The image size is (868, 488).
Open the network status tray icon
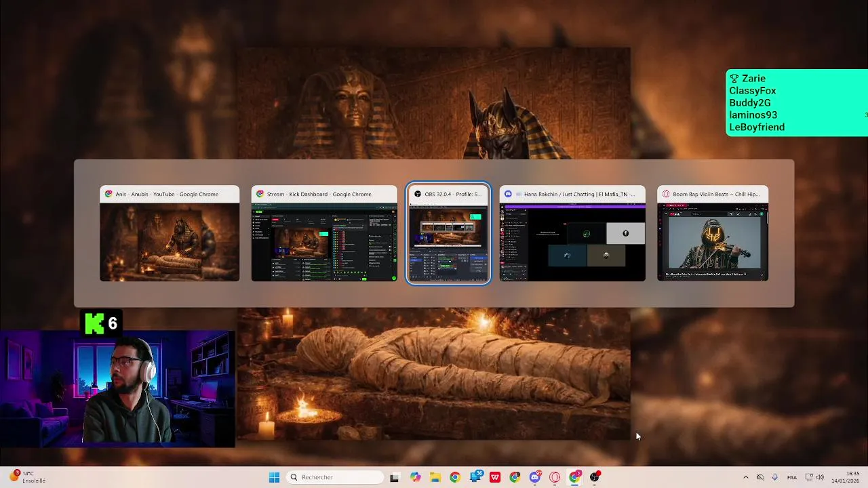pyautogui.click(x=809, y=477)
